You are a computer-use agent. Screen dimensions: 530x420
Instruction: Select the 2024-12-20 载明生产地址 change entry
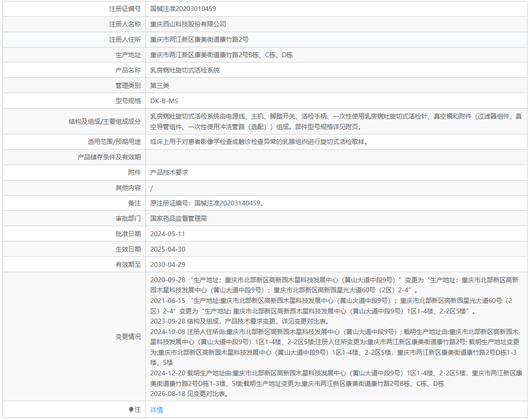(x=337, y=378)
